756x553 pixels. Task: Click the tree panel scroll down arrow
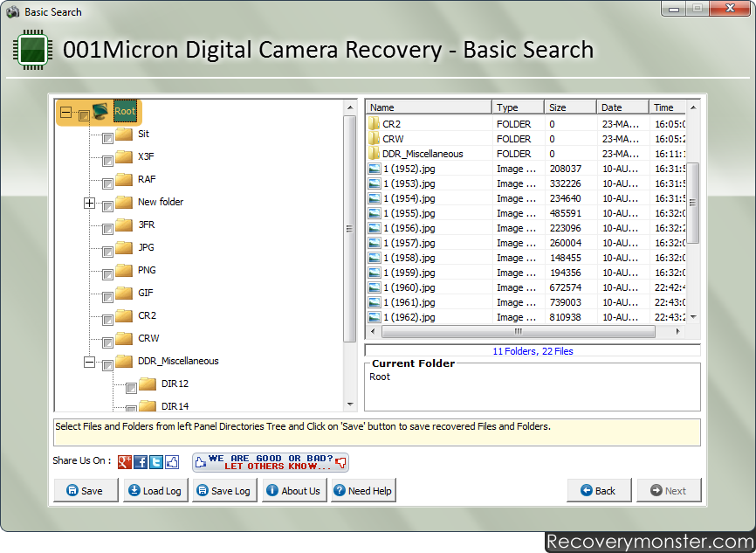coord(350,404)
